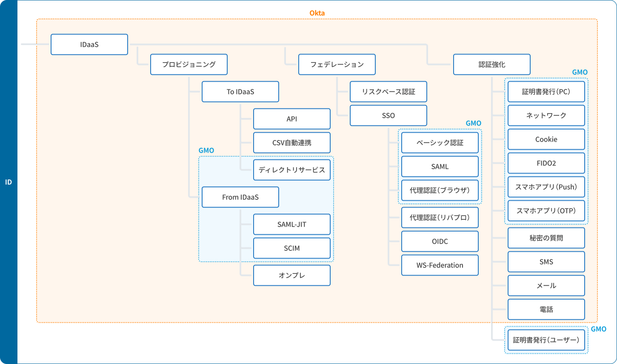Select the "ベーシック認証" box
617x364 pixels.
[440, 143]
